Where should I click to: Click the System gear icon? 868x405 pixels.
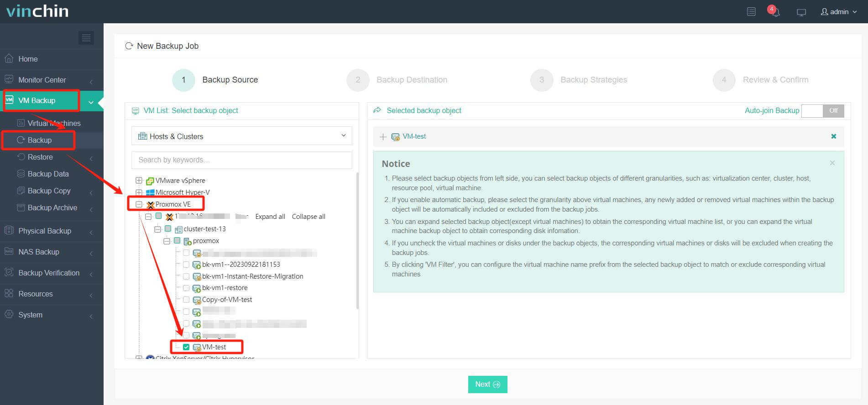9,314
